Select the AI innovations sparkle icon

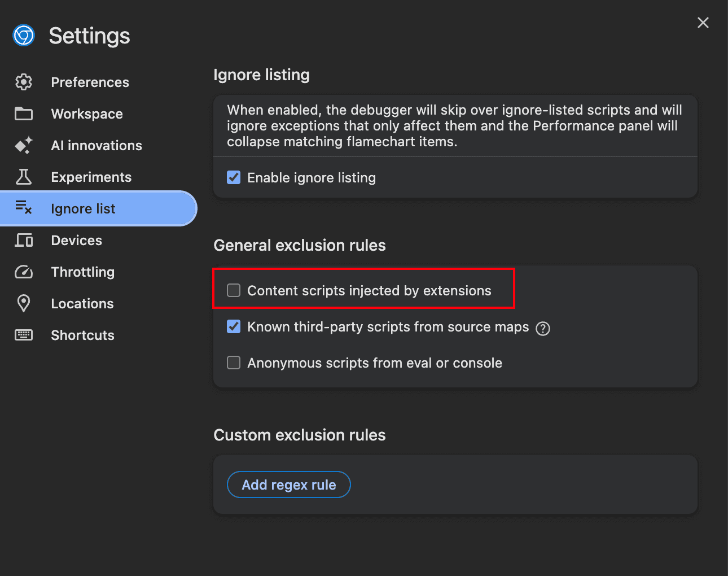coord(23,145)
